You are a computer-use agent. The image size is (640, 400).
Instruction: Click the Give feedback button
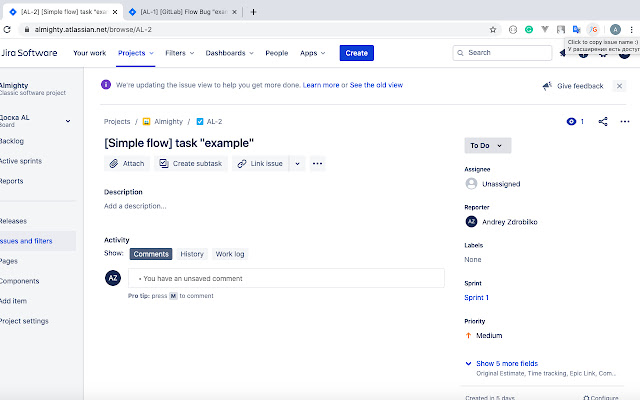pos(573,86)
